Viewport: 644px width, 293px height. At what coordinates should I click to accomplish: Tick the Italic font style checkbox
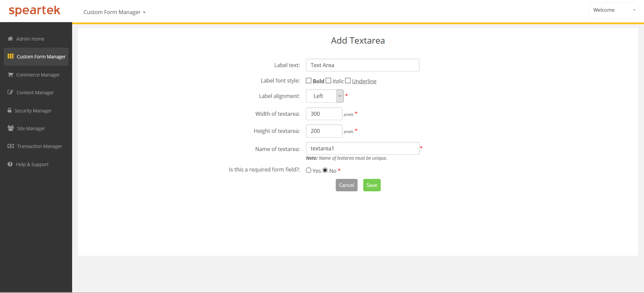[328, 81]
